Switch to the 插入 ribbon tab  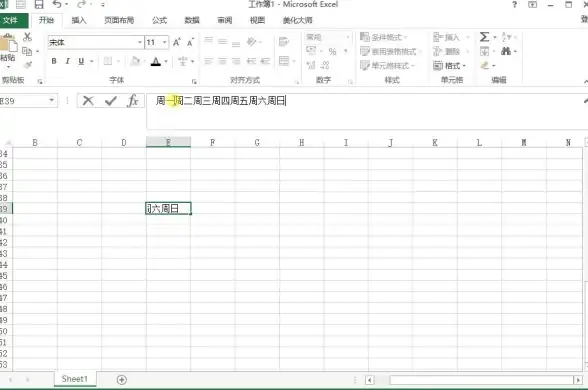79,20
